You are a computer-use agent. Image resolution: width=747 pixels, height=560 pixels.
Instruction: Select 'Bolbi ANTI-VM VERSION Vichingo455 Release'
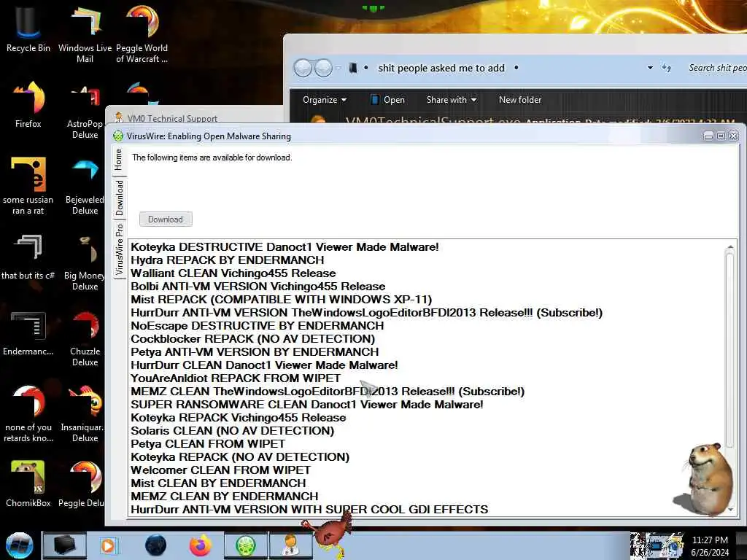(258, 286)
